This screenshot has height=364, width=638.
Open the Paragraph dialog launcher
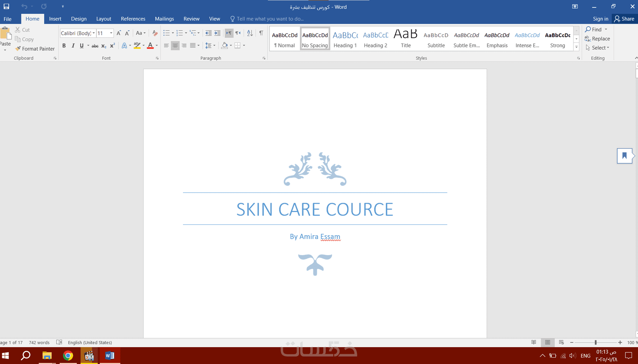click(264, 58)
